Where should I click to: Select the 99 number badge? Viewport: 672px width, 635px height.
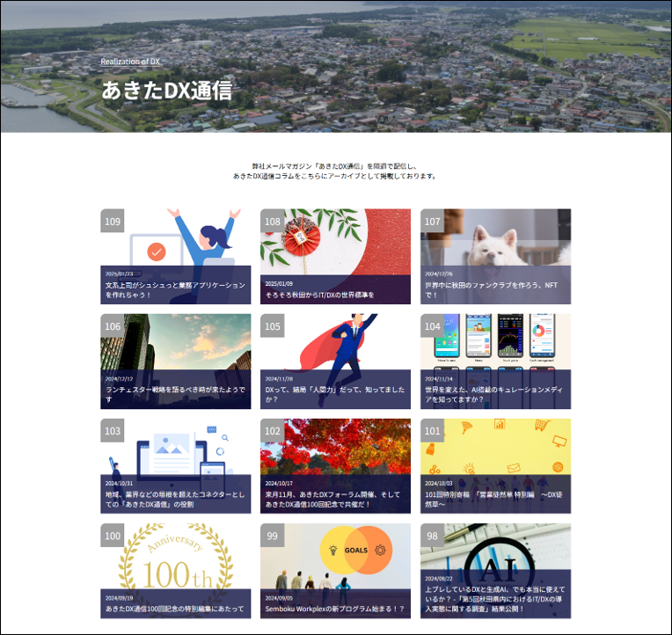click(x=273, y=536)
